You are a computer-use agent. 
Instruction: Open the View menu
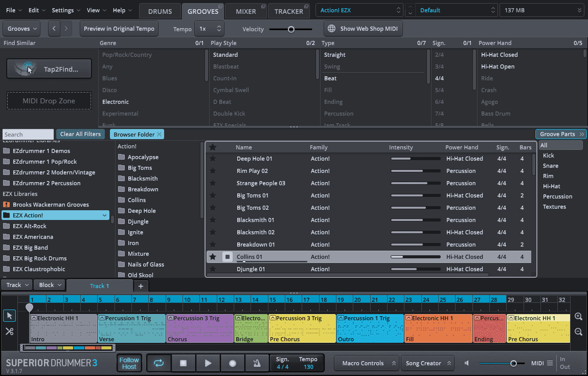click(x=96, y=10)
